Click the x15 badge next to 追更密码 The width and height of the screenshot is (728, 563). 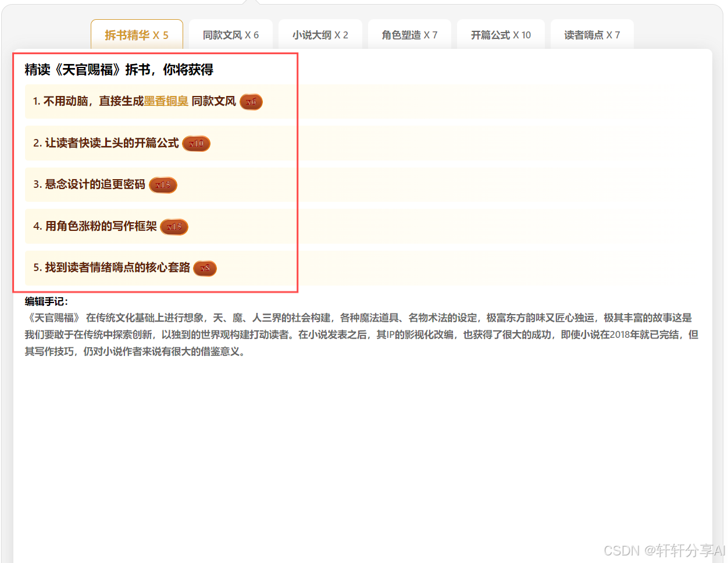coord(163,185)
